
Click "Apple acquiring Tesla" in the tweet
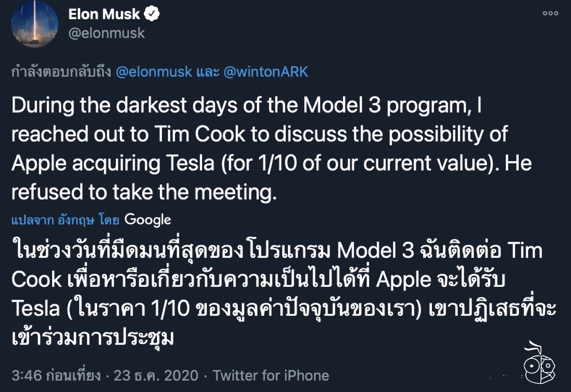[113, 163]
